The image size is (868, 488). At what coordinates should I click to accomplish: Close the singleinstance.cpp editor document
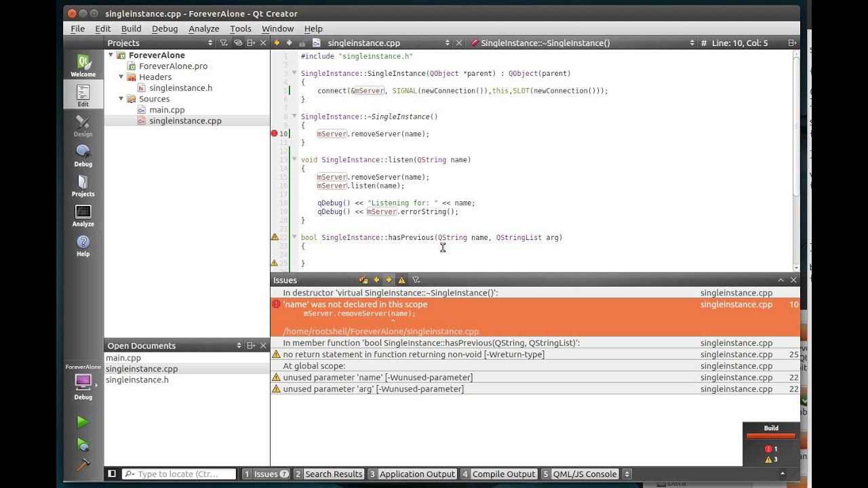point(458,43)
